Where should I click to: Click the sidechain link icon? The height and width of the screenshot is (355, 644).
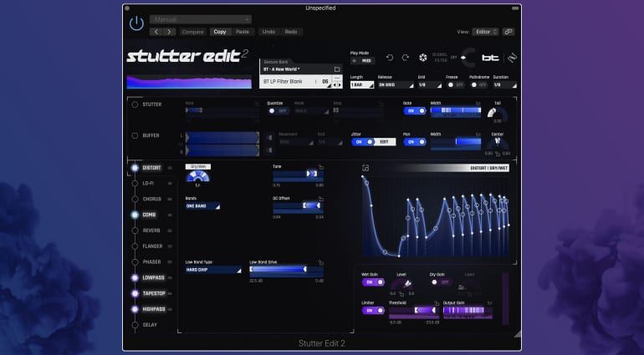509,32
